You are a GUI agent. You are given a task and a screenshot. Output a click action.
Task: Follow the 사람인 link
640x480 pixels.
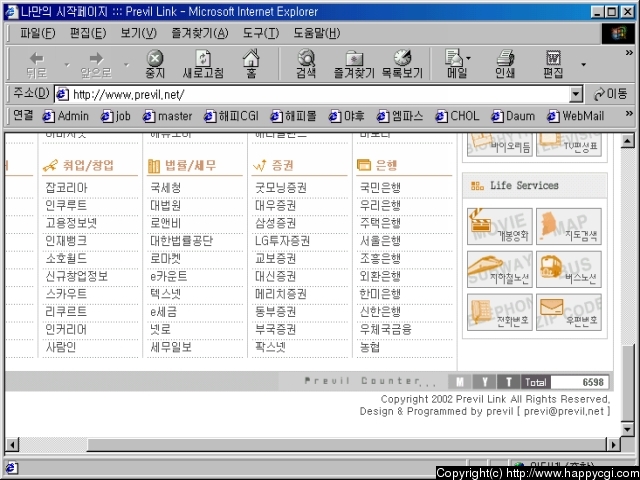61,347
